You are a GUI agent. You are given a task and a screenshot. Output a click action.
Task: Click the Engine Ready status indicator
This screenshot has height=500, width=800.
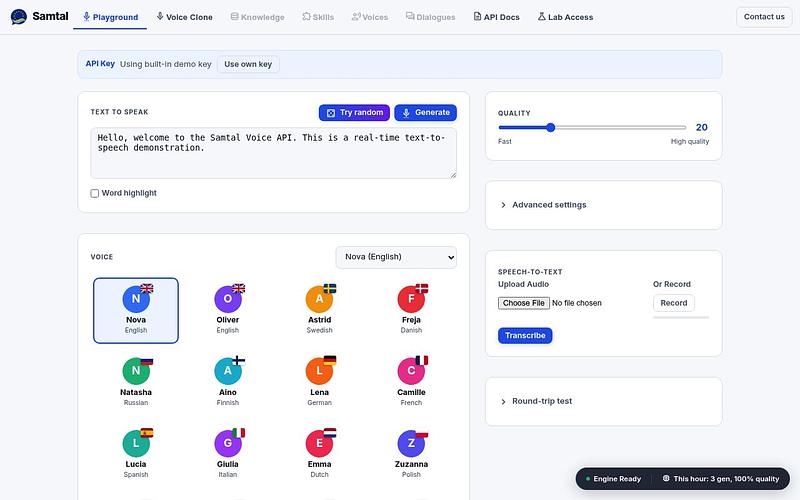[613, 479]
